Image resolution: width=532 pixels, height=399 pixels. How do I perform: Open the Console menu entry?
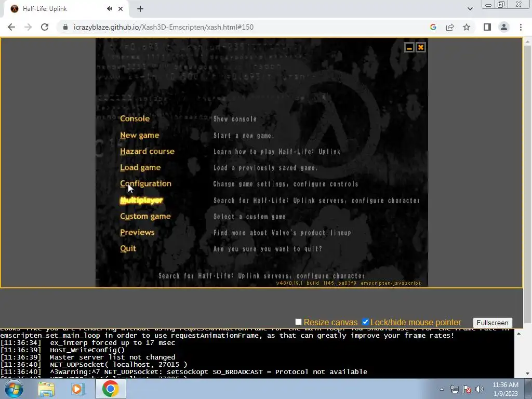pos(135,118)
